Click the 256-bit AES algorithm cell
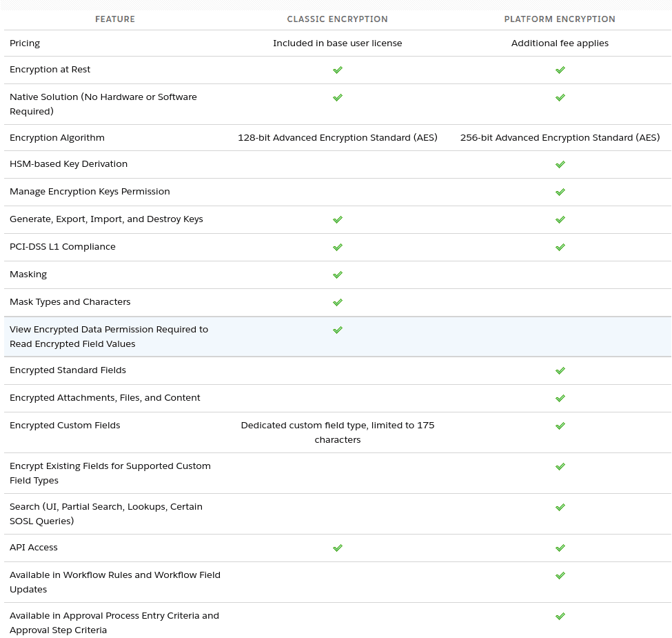 pos(560,137)
